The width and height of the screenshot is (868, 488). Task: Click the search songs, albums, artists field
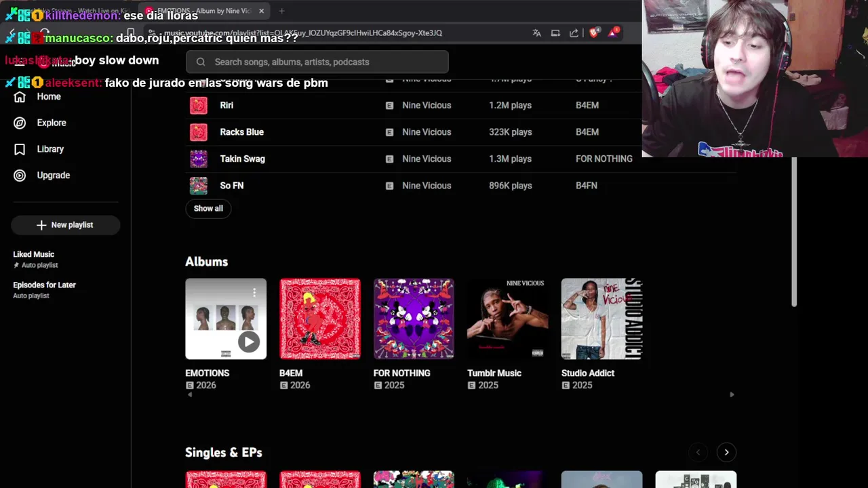click(x=317, y=62)
